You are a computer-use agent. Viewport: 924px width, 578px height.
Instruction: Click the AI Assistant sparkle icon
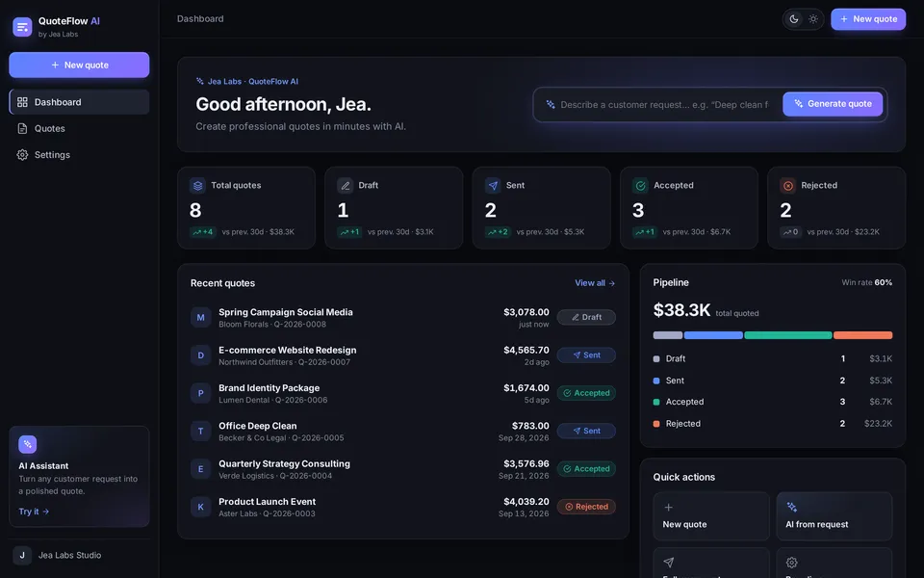point(28,444)
